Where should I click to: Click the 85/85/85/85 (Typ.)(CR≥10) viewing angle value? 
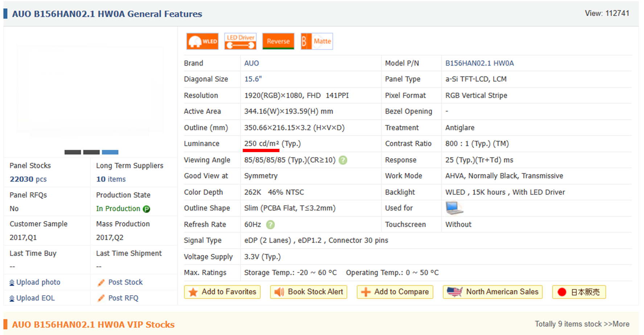click(x=290, y=160)
